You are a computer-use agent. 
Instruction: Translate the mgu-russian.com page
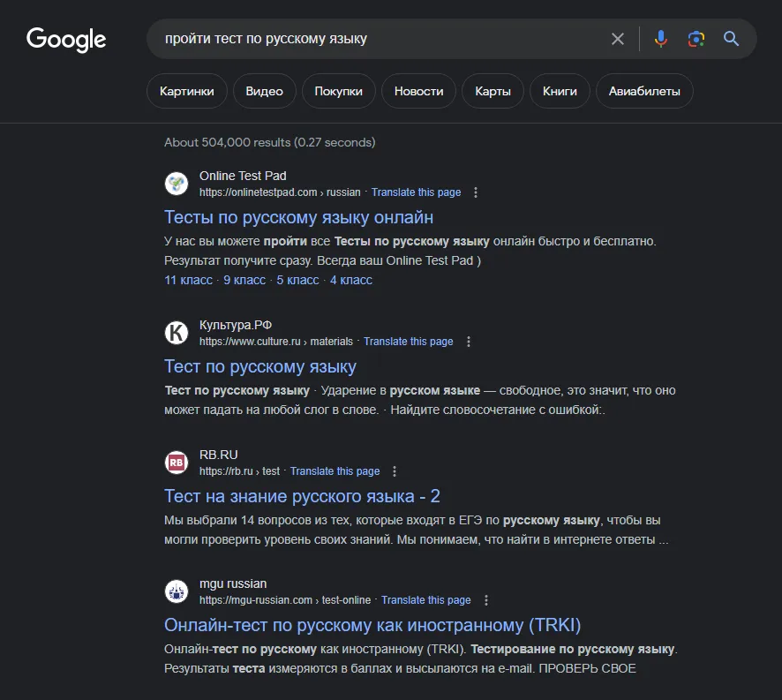426,600
